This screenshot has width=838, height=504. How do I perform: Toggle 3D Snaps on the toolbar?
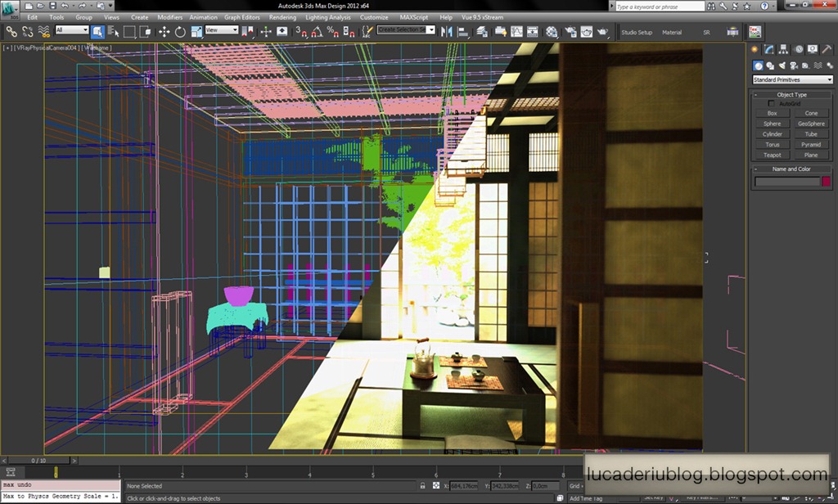pos(301,32)
